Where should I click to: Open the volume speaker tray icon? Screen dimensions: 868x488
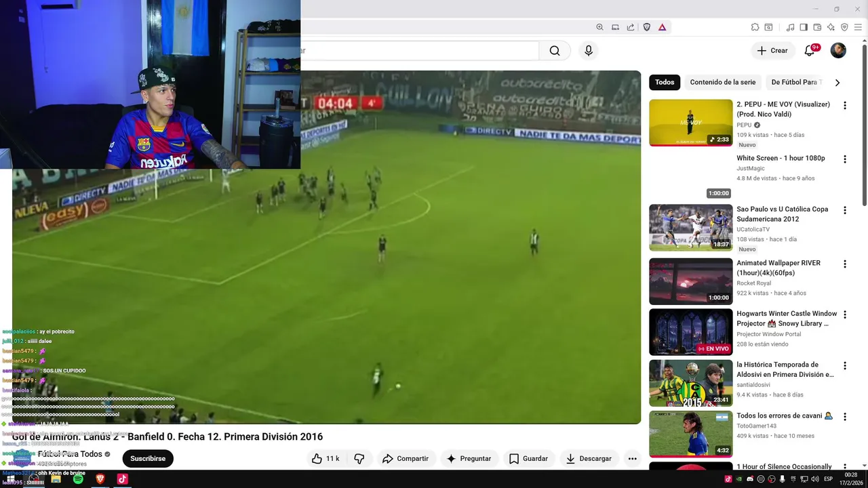pyautogui.click(x=815, y=479)
